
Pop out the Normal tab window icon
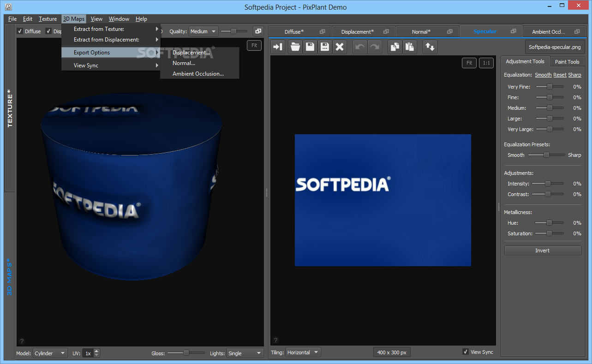pyautogui.click(x=450, y=31)
